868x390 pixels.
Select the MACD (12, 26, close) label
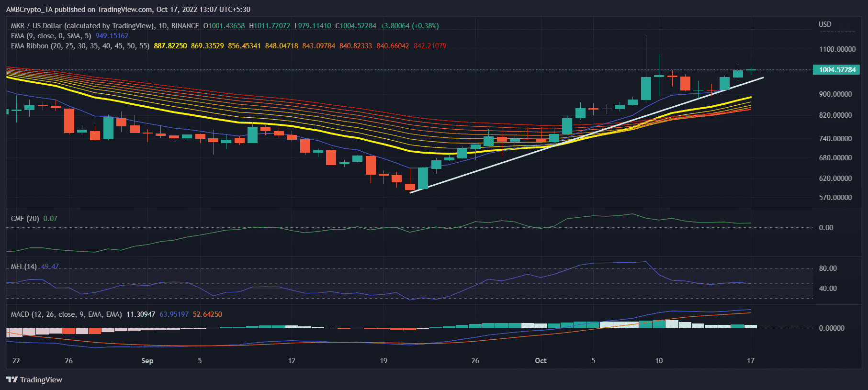tap(66, 314)
